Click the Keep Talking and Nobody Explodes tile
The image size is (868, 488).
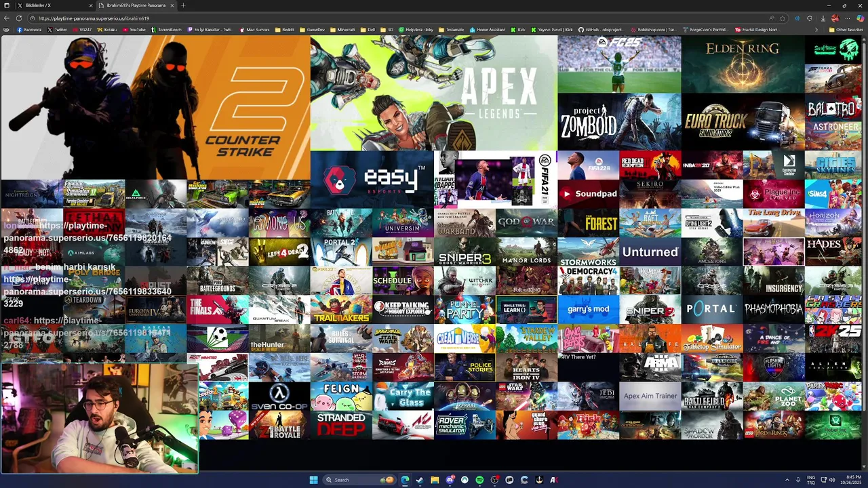coord(403,309)
